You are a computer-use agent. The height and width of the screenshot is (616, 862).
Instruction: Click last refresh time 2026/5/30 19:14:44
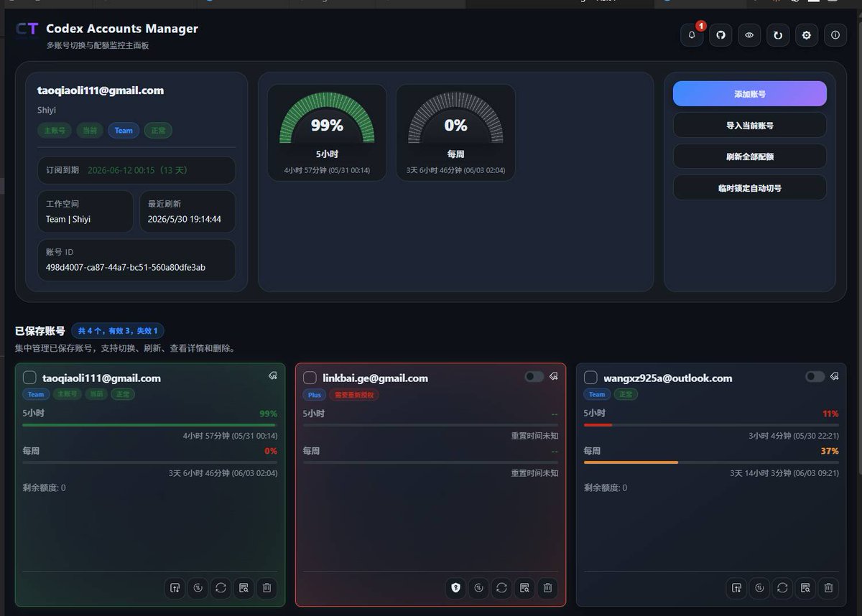(184, 219)
